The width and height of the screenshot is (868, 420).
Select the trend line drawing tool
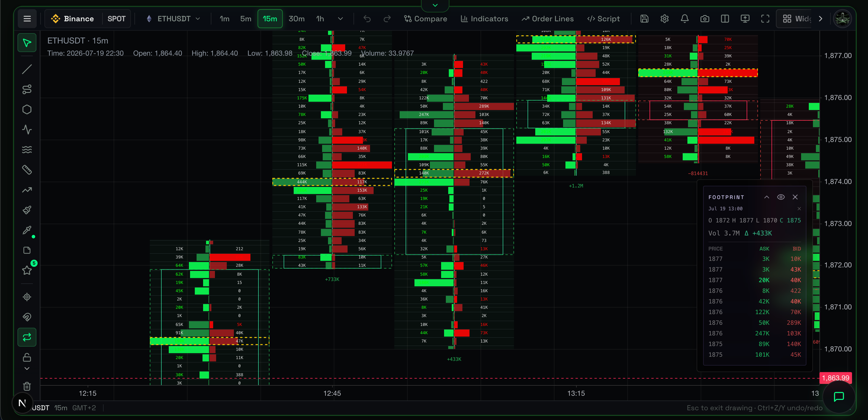[27, 69]
